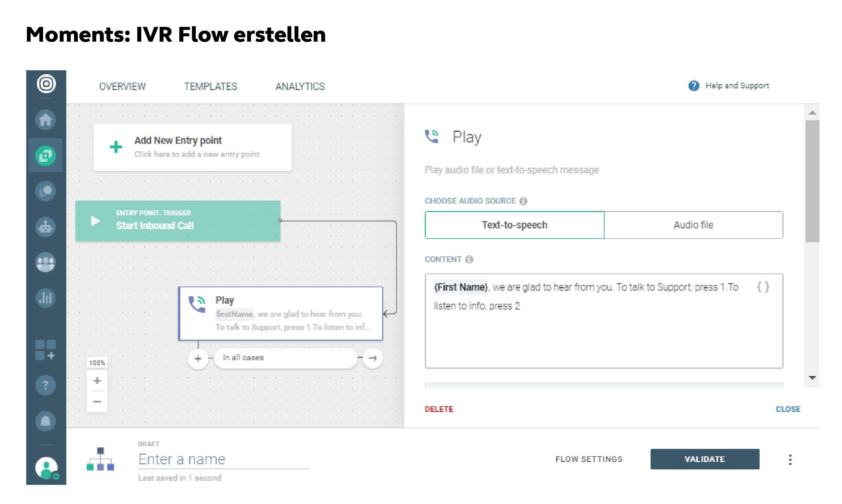This screenshot has height=504, width=842.
Task: Open the Home icon in sidebar
Action: pos(45,120)
